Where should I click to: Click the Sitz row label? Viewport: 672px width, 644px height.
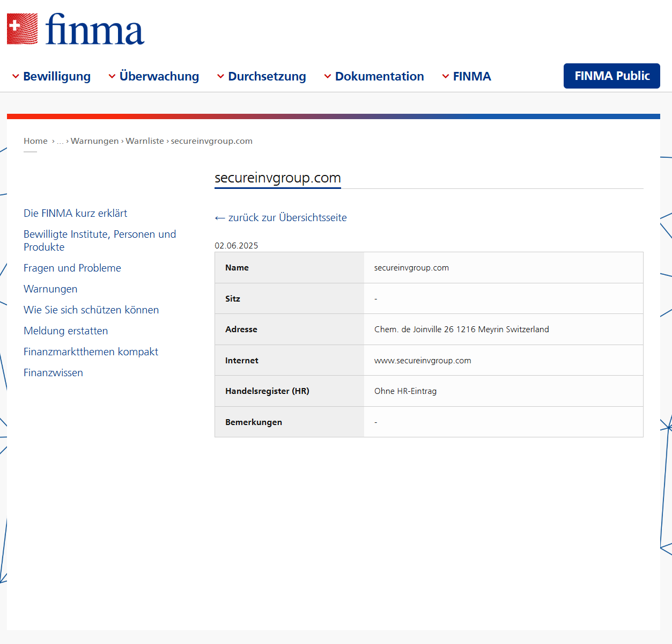pyautogui.click(x=233, y=298)
